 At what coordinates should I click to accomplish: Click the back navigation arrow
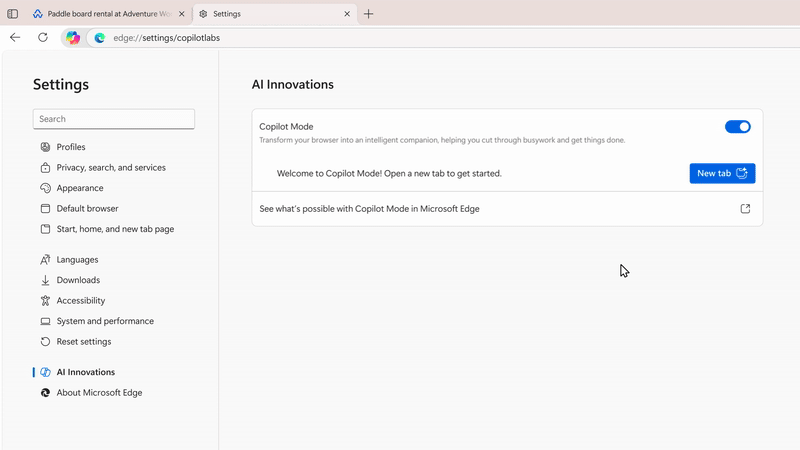pyautogui.click(x=15, y=38)
